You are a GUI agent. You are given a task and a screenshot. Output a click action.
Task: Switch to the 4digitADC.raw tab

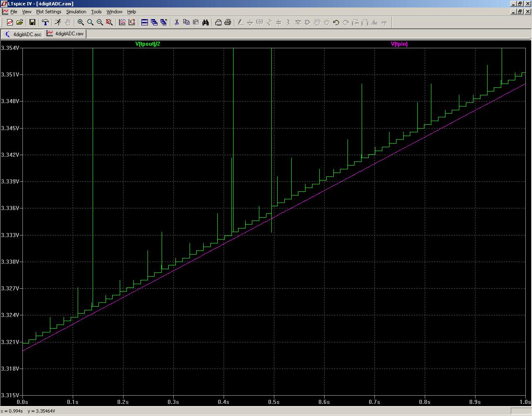tap(65, 34)
